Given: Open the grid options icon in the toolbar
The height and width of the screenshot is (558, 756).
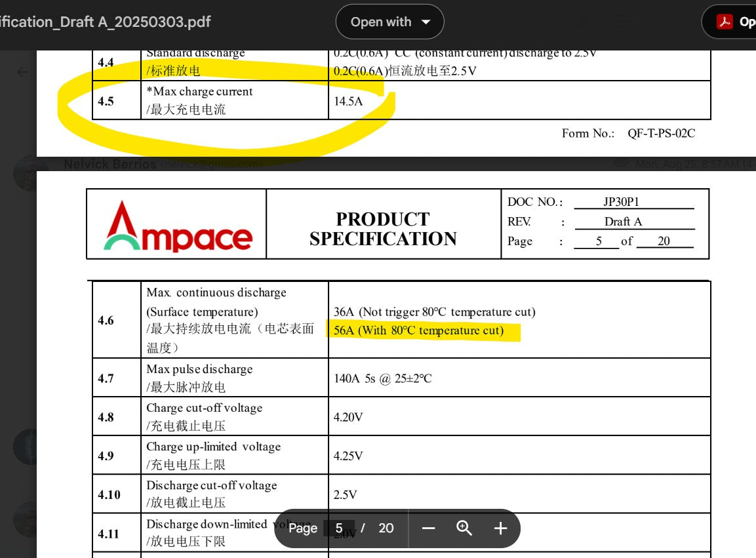Looking at the screenshot, I should point(622,22).
